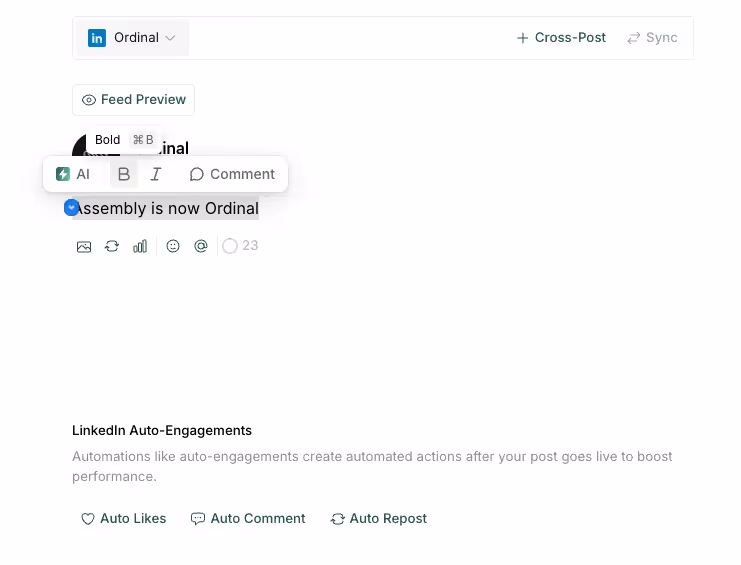The height and width of the screenshot is (565, 741).
Task: Open the AI assistant in formatting toolbar
Action: click(73, 174)
